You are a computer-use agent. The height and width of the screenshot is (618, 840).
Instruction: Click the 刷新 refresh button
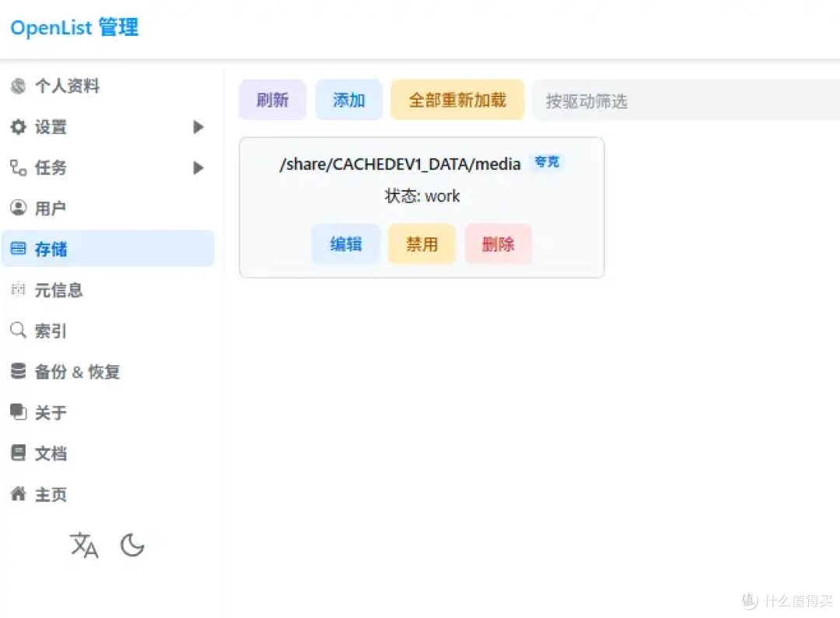pyautogui.click(x=272, y=100)
